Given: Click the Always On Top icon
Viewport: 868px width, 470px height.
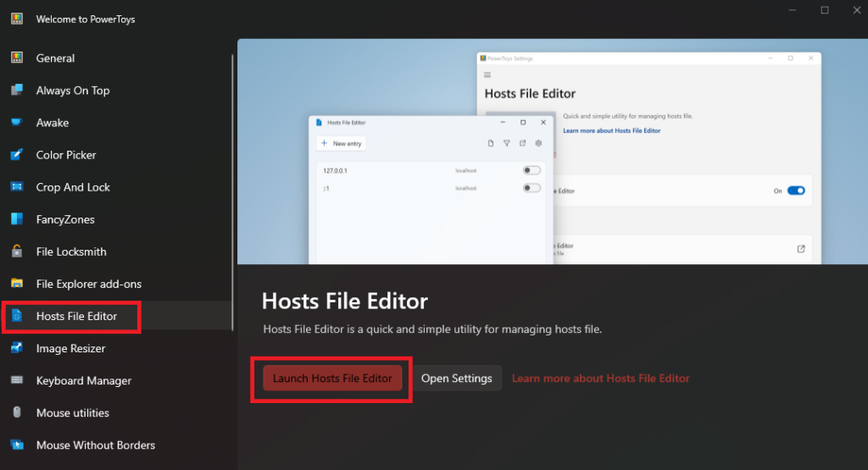Looking at the screenshot, I should pos(17,90).
